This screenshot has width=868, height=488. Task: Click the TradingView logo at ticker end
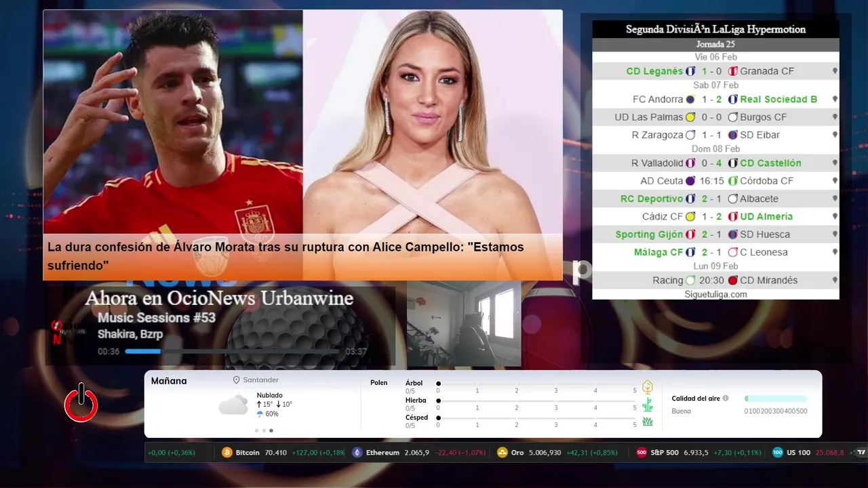coord(861,453)
